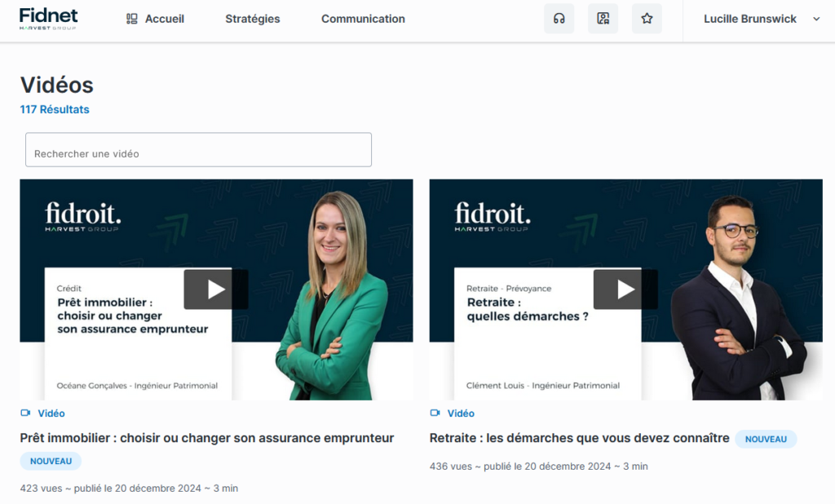Focus the Rechercher une vidéo field
Viewport: 835px width, 504px height.
[198, 150]
